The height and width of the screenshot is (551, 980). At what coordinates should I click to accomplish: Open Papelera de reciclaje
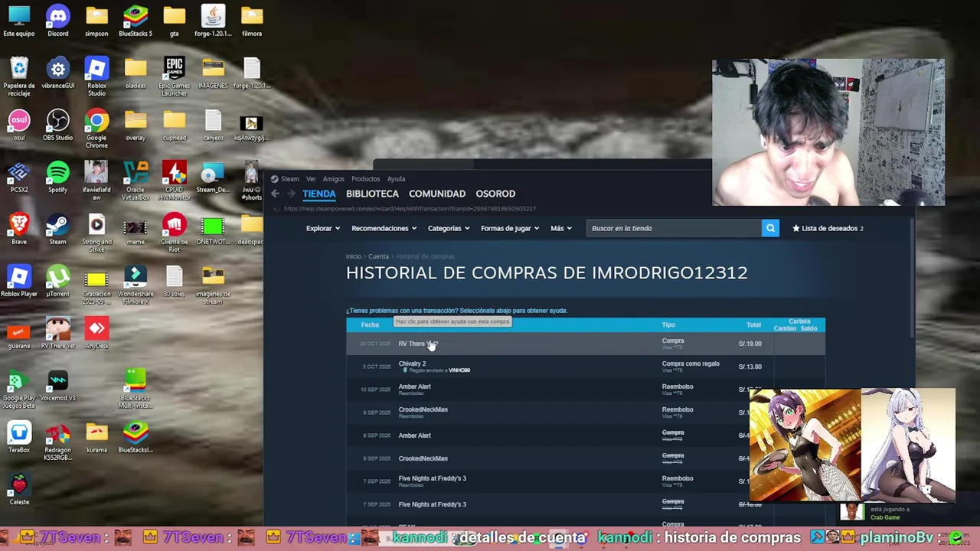coord(19,77)
